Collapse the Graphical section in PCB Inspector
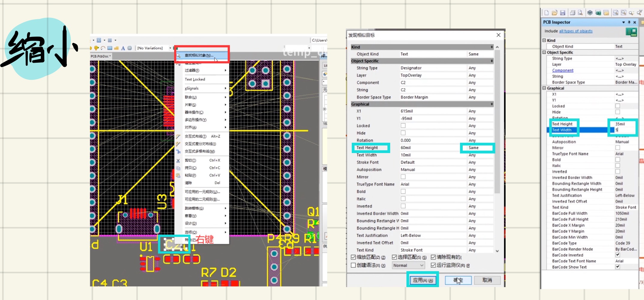 click(x=544, y=88)
